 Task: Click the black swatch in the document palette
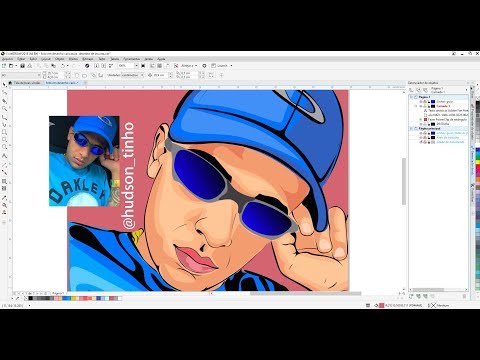click(x=30, y=298)
